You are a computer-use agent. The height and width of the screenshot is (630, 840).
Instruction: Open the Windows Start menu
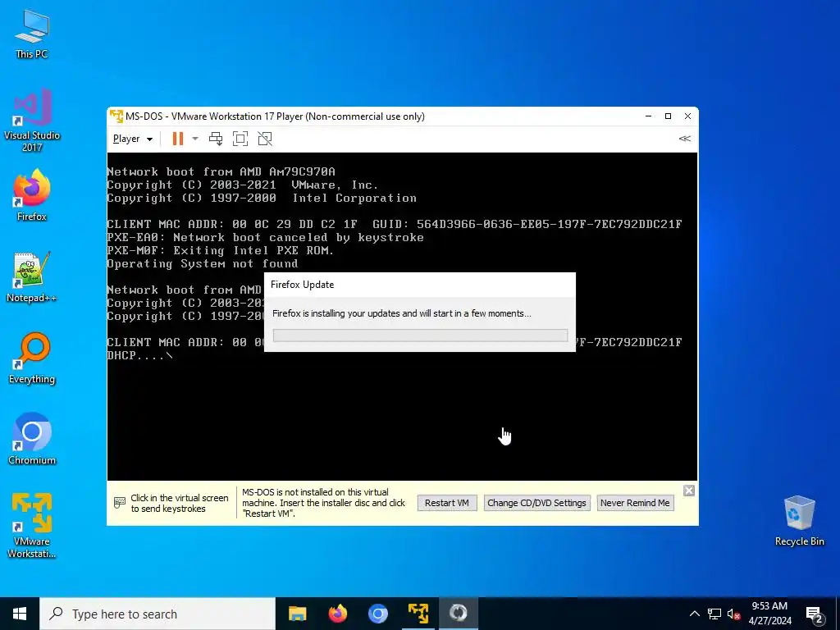coord(20,614)
